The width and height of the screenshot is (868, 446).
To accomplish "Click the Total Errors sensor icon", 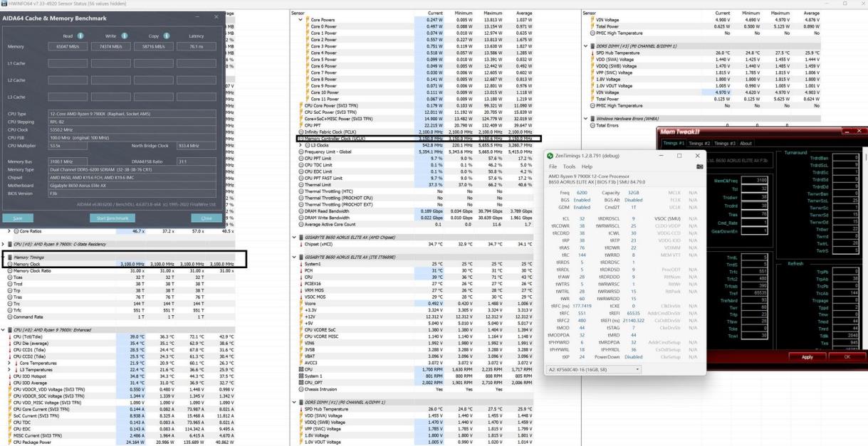I will click(x=593, y=125).
